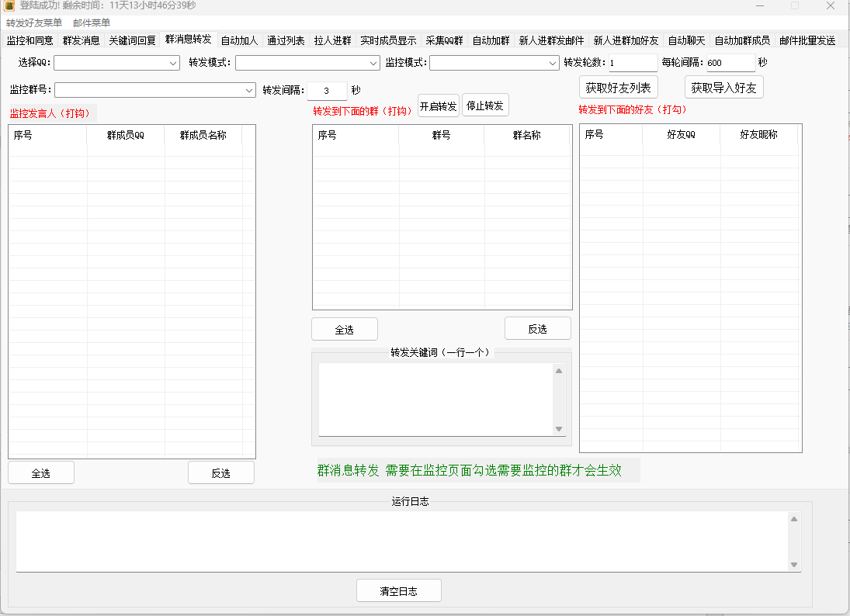Image resolution: width=850 pixels, height=616 pixels.
Task: 全选转发到下面的群列表
Action: pos(344,328)
